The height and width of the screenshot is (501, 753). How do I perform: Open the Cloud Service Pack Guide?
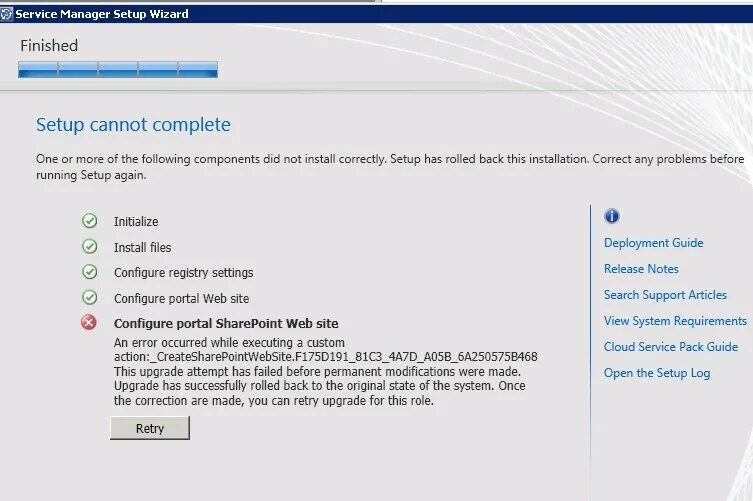[670, 347]
